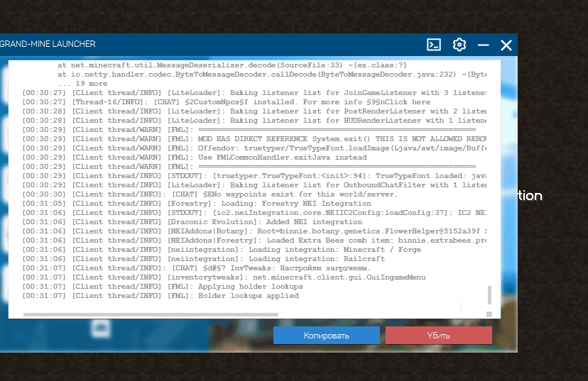The image size is (588, 381).
Task: Open the console icon in the title bar
Action: point(434,45)
